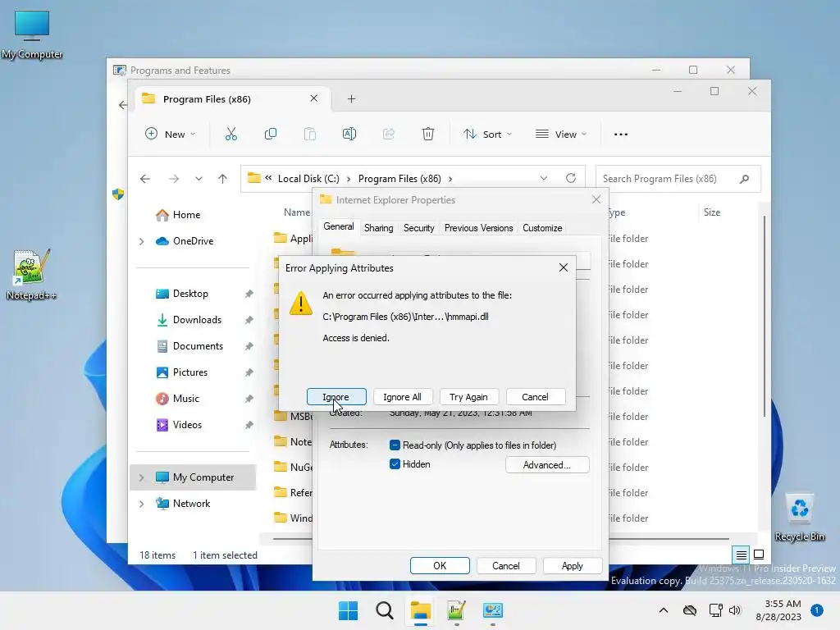This screenshot has height=630, width=840.
Task: Click the Cut scissors icon in toolbar
Action: (231, 134)
